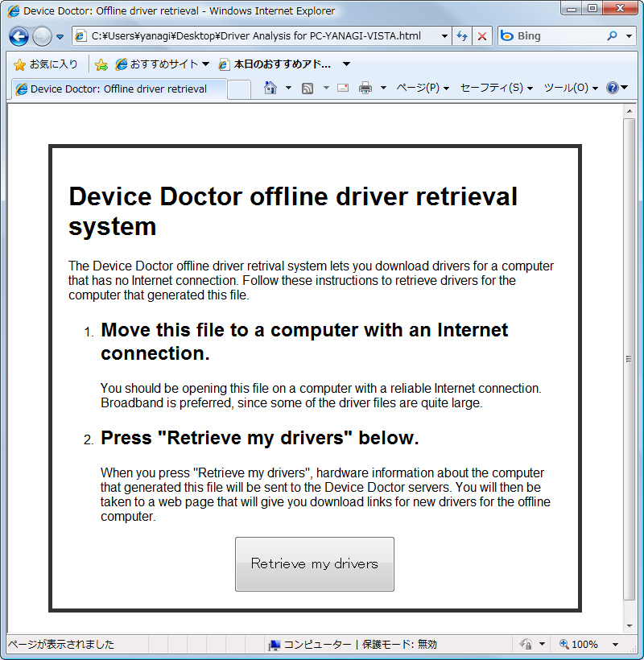This screenshot has height=660, width=644.
Task: Minimize the Internet Explorer window
Action: tap(572, 8)
